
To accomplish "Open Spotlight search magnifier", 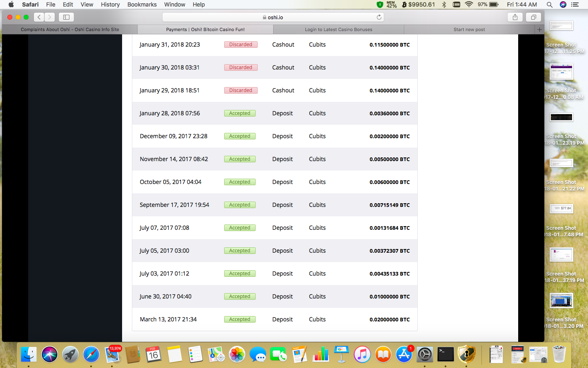I will 550,4.
